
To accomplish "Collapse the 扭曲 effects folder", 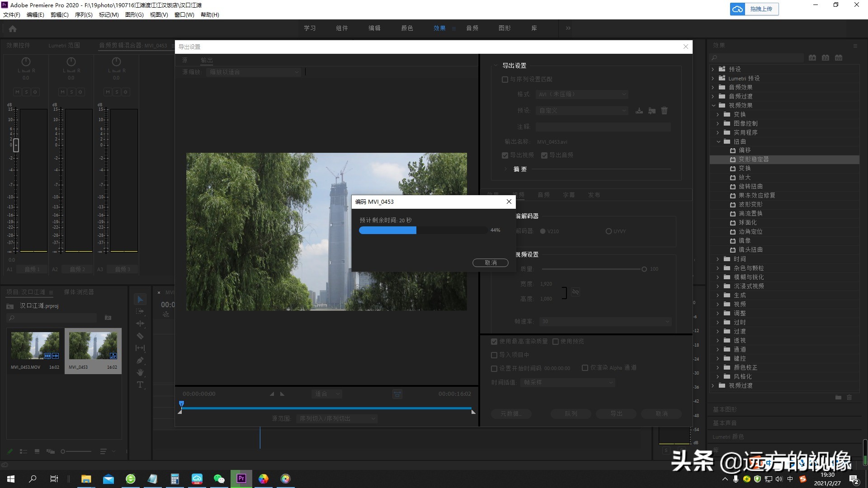I will pos(718,141).
